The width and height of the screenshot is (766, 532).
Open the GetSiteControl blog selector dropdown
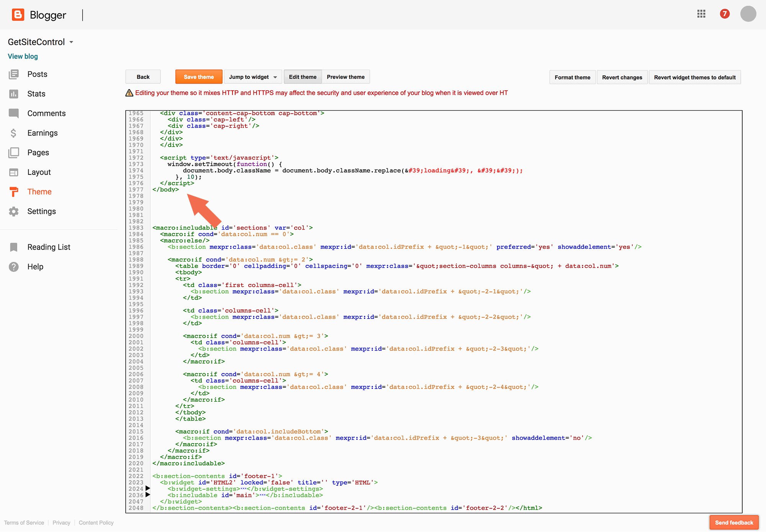pos(72,42)
